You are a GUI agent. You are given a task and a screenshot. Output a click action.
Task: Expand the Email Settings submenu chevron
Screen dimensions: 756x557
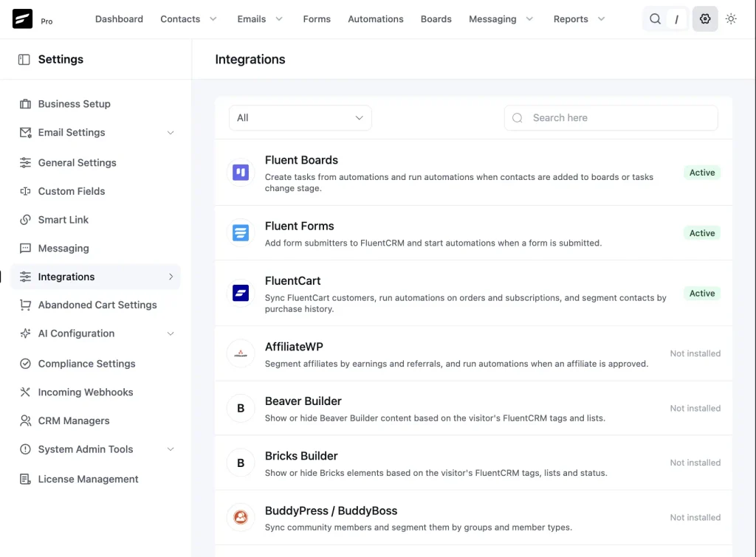[x=171, y=133]
